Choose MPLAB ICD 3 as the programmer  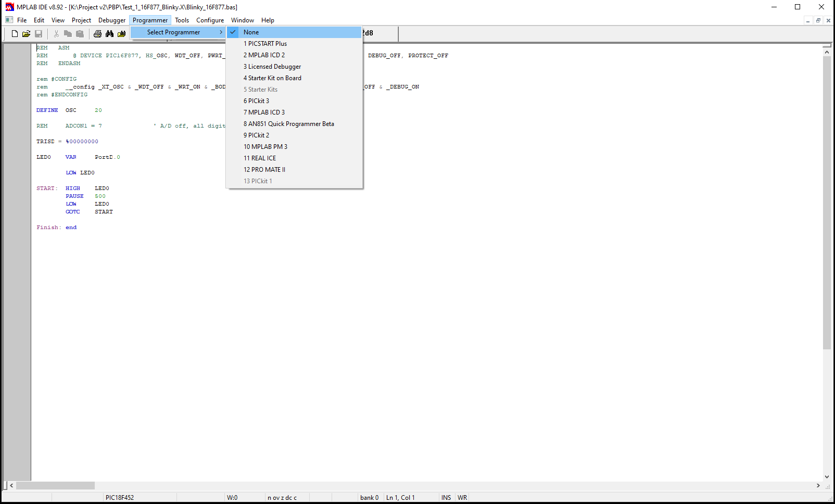(x=264, y=112)
